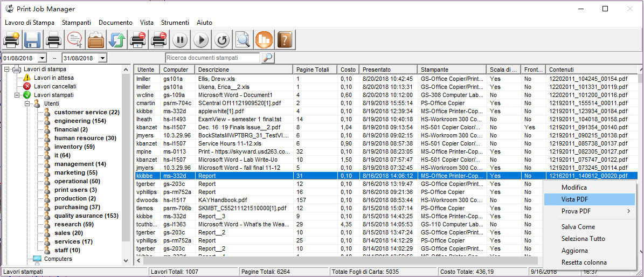
Task: Click the Lavori stampati green check icon
Action: [27, 95]
